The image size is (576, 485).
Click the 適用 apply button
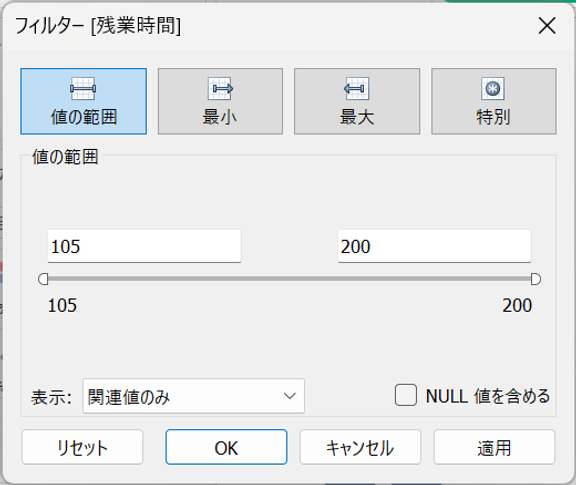(x=494, y=447)
